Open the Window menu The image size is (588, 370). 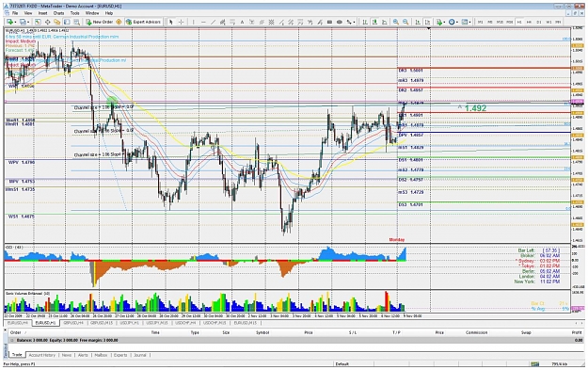(92, 13)
